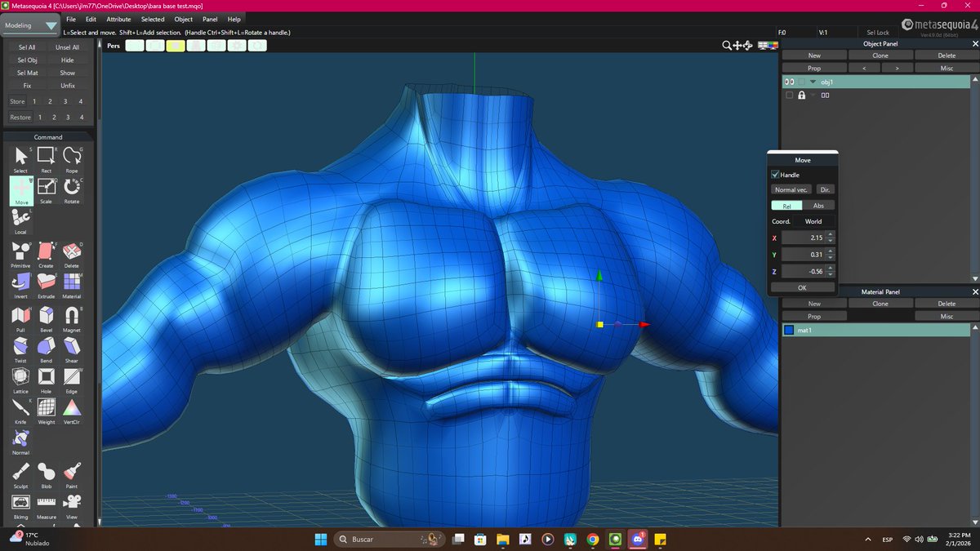This screenshot has width=980, height=551.
Task: Select the Rotate tool
Action: coord(72,190)
